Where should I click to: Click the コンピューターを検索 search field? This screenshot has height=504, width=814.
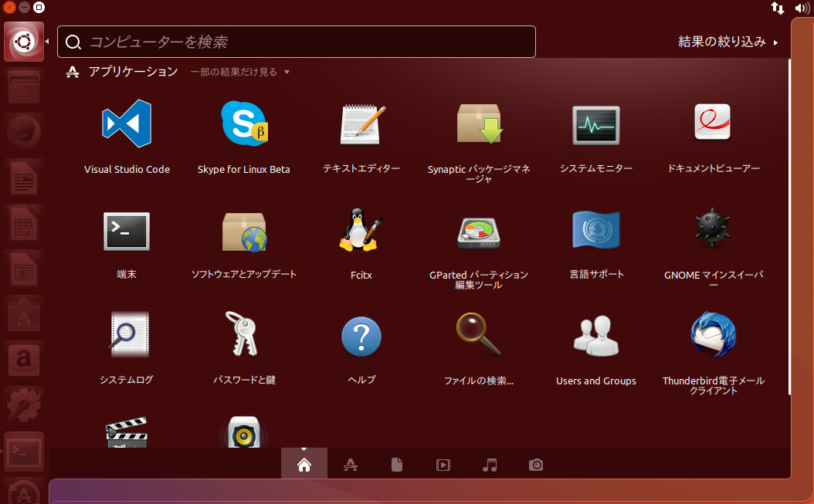pyautogui.click(x=297, y=42)
